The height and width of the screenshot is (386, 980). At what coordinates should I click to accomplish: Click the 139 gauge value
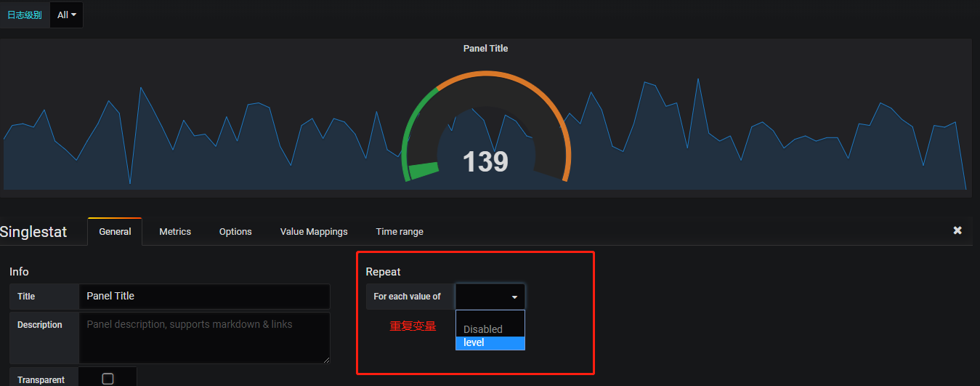485,161
